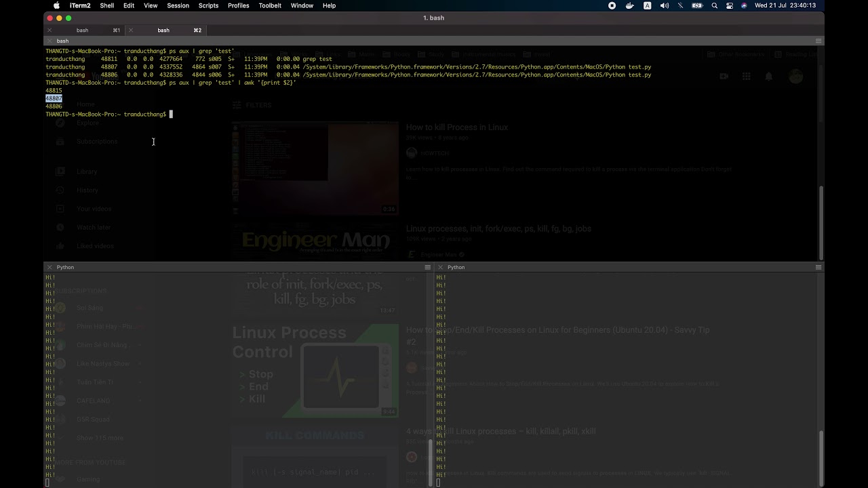This screenshot has height=488, width=868.
Task: Open the Apple menu
Action: pos(56,5)
